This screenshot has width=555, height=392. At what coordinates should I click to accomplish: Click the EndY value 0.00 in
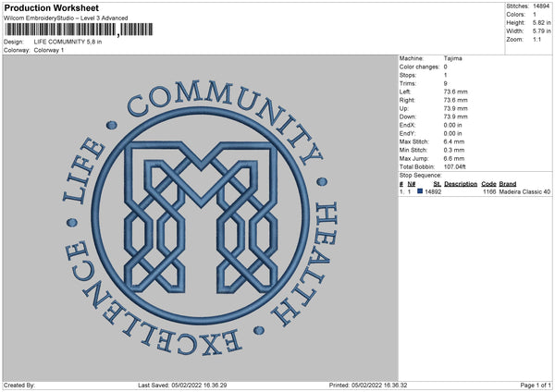452,133
